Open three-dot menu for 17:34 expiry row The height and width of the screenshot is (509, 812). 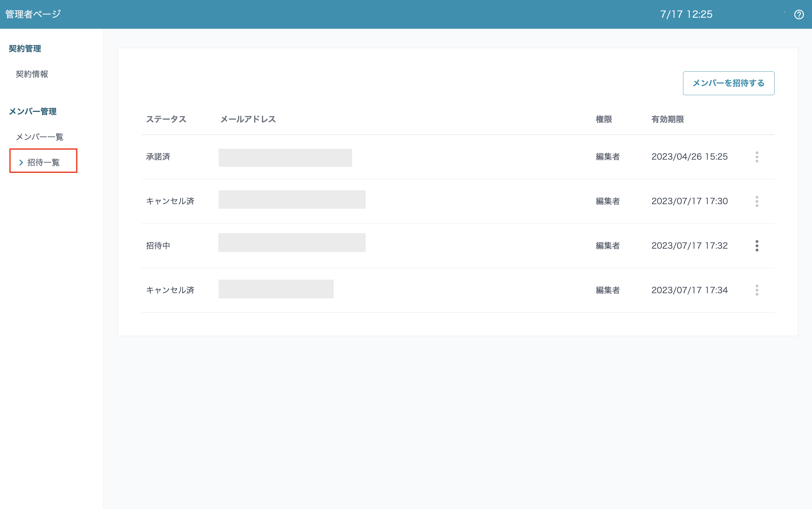[757, 290]
